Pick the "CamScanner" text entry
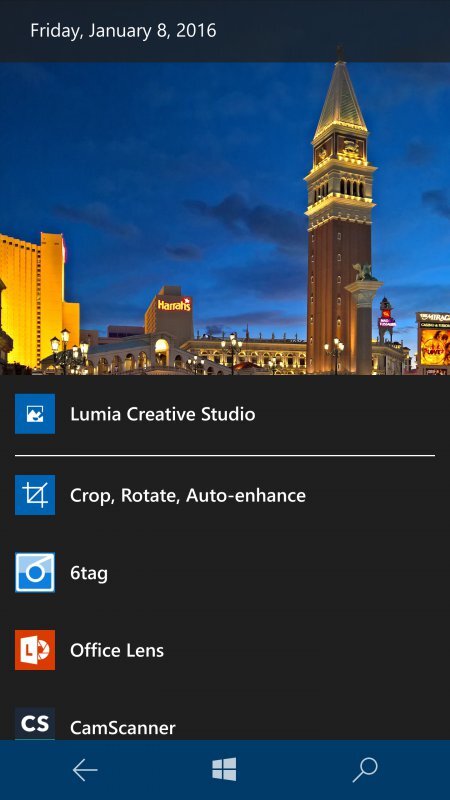The width and height of the screenshot is (450, 800). (122, 728)
